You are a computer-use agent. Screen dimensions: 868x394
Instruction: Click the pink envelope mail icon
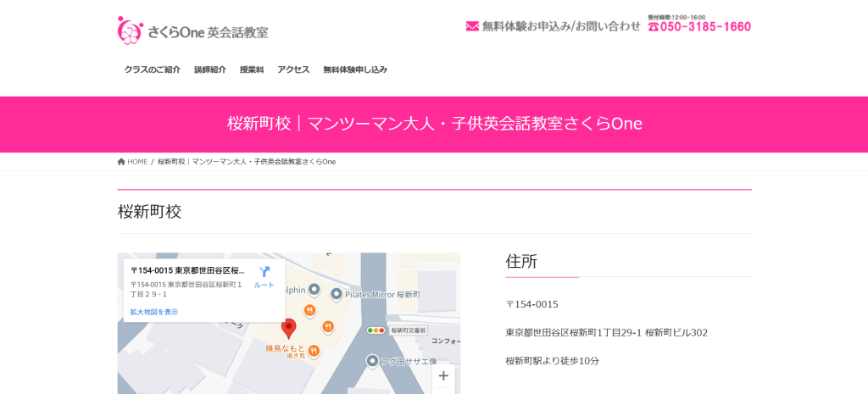coord(472,26)
